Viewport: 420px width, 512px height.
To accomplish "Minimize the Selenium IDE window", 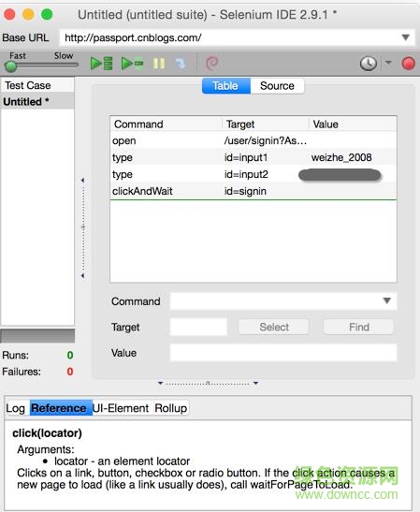I will pos(28,14).
